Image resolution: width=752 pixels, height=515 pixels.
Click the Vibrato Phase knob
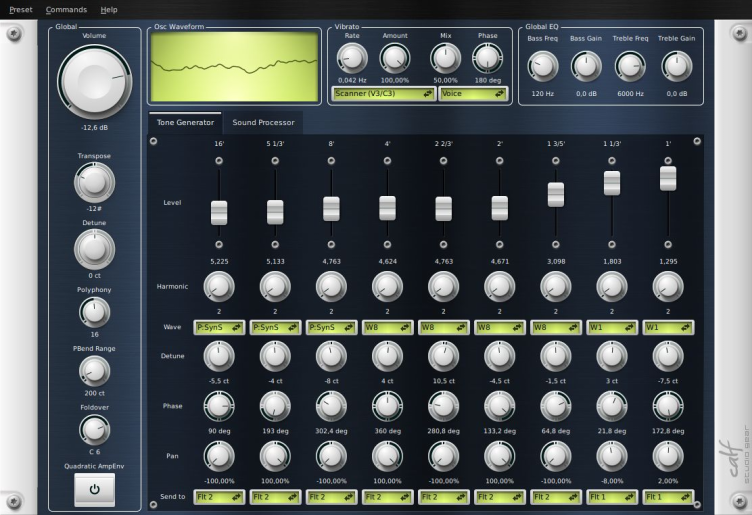click(x=487, y=59)
